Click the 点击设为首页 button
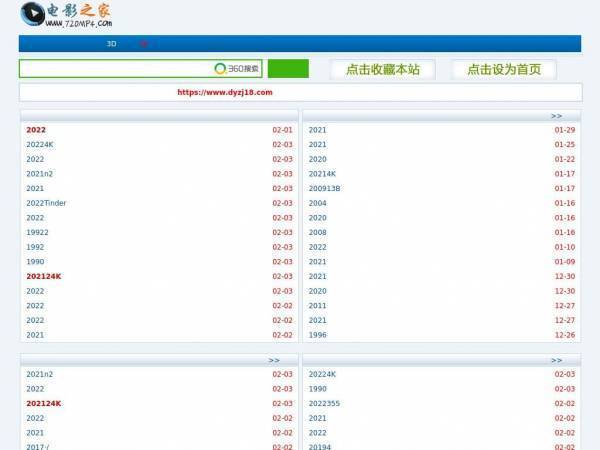The image size is (600, 450). [x=504, y=70]
